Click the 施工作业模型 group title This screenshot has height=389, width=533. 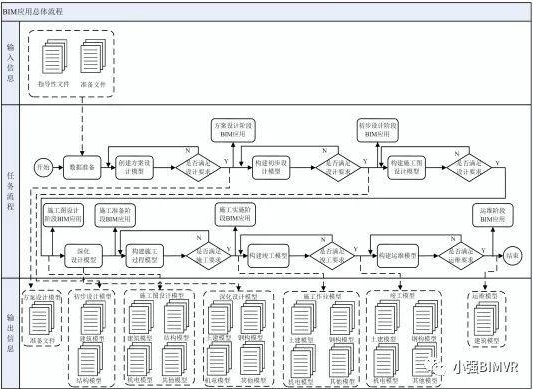click(321, 297)
